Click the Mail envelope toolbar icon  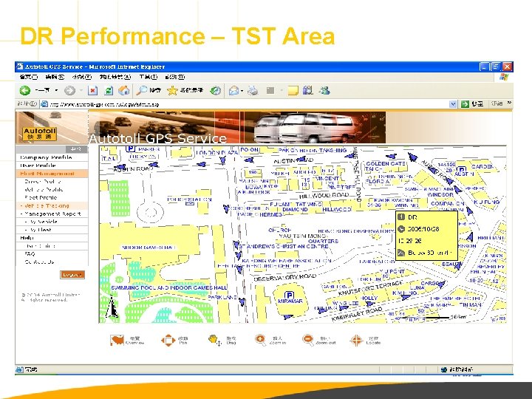tap(233, 91)
